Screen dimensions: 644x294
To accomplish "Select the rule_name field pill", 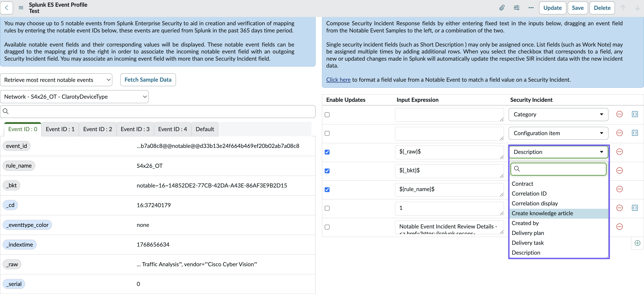I will point(19,166).
